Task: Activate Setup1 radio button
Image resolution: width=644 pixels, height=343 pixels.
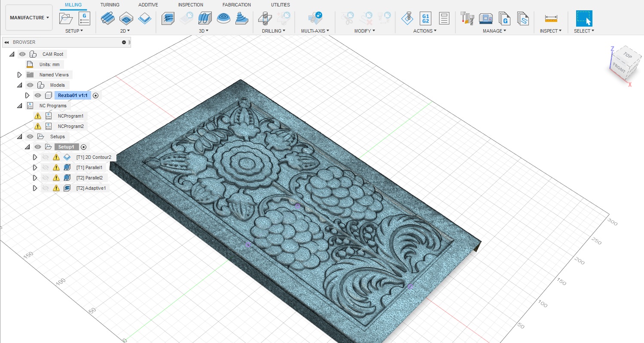Action: 84,147
